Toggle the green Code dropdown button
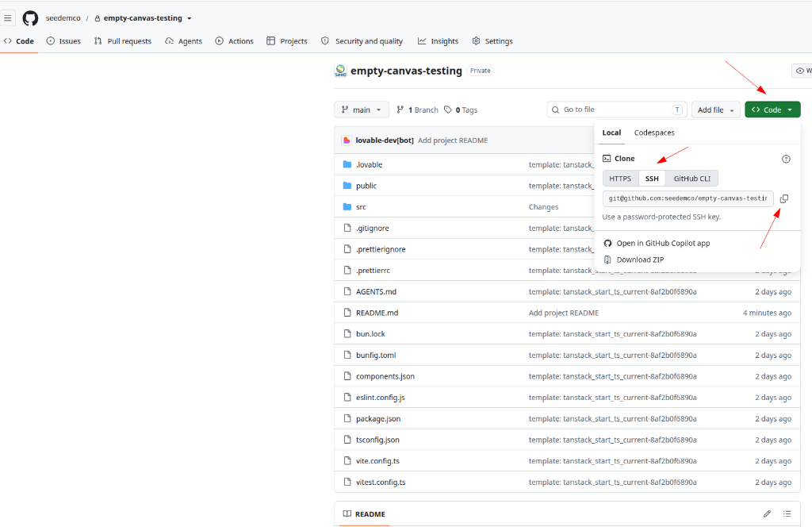Image resolution: width=812 pixels, height=527 pixels. click(772, 110)
